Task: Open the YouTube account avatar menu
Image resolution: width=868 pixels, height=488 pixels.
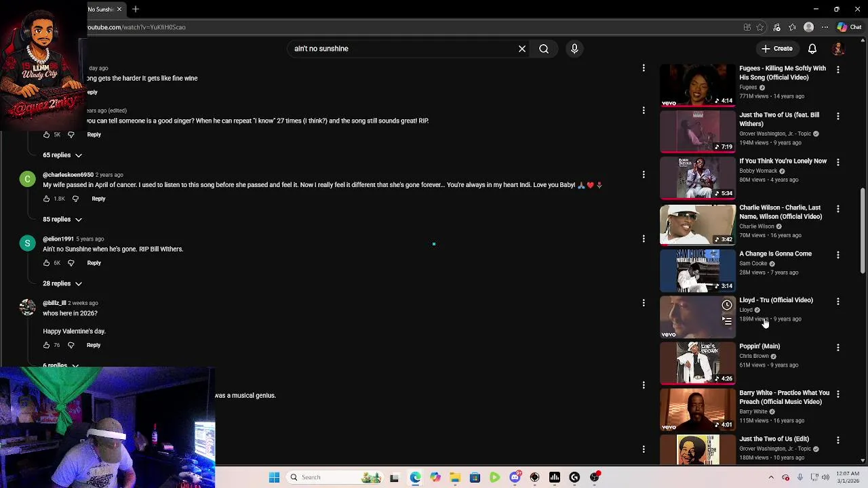Action: (839, 49)
